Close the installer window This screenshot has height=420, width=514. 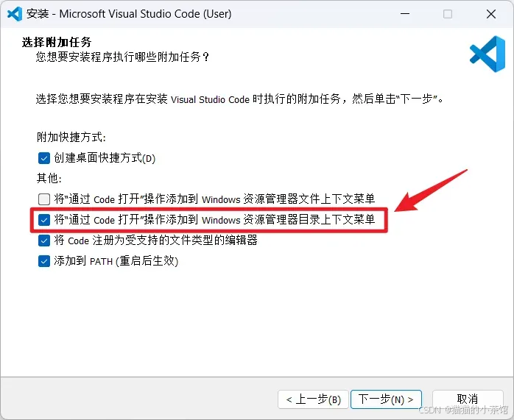[491, 14]
